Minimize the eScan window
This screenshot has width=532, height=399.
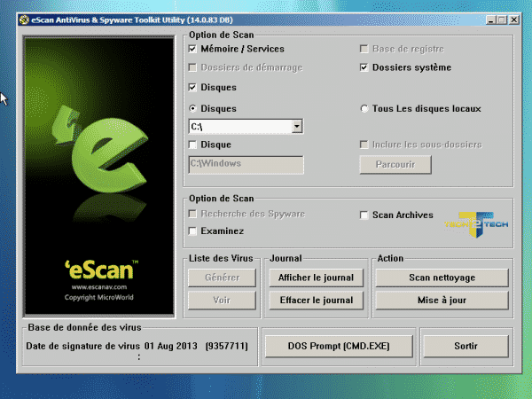[x=491, y=20]
